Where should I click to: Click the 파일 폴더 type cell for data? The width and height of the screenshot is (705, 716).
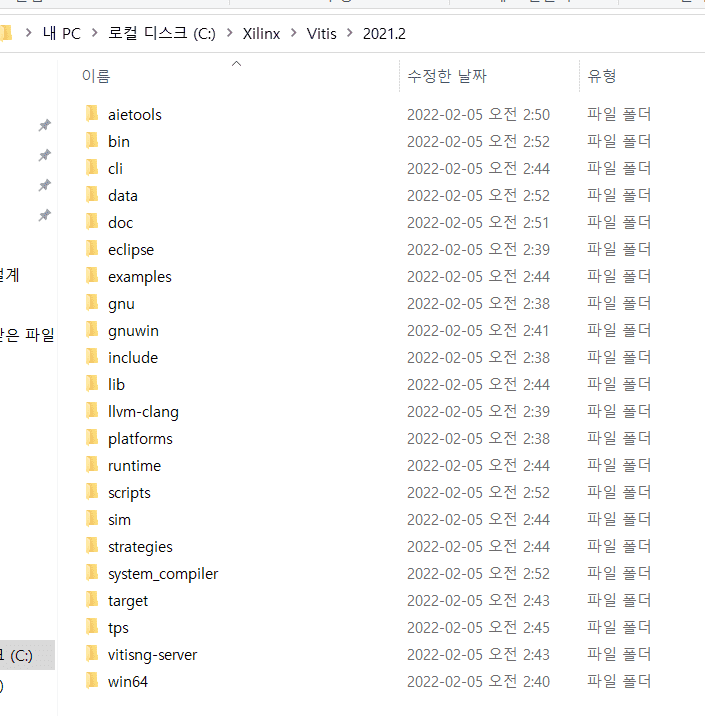[619, 195]
